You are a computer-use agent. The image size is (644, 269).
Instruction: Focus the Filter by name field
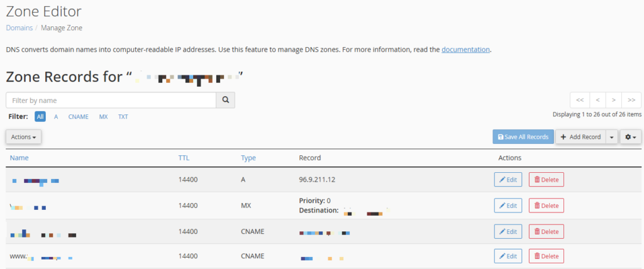111,100
